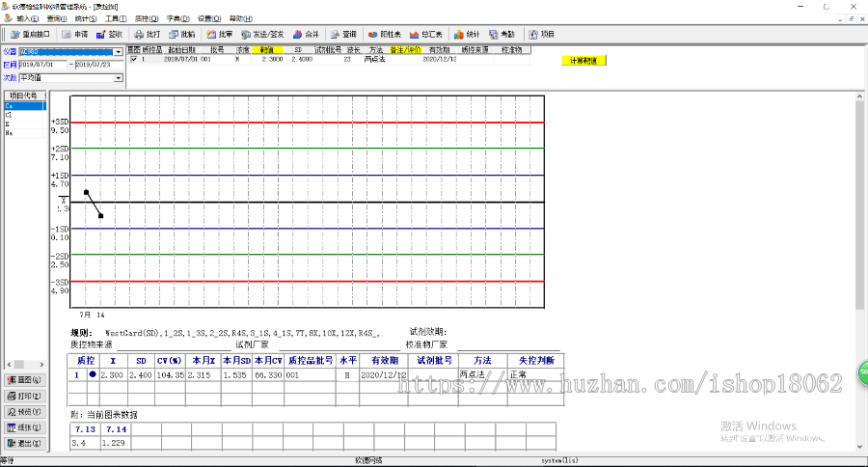868x467 pixels.
Task: Click the yellow 计算靶值 button
Action: click(x=583, y=60)
